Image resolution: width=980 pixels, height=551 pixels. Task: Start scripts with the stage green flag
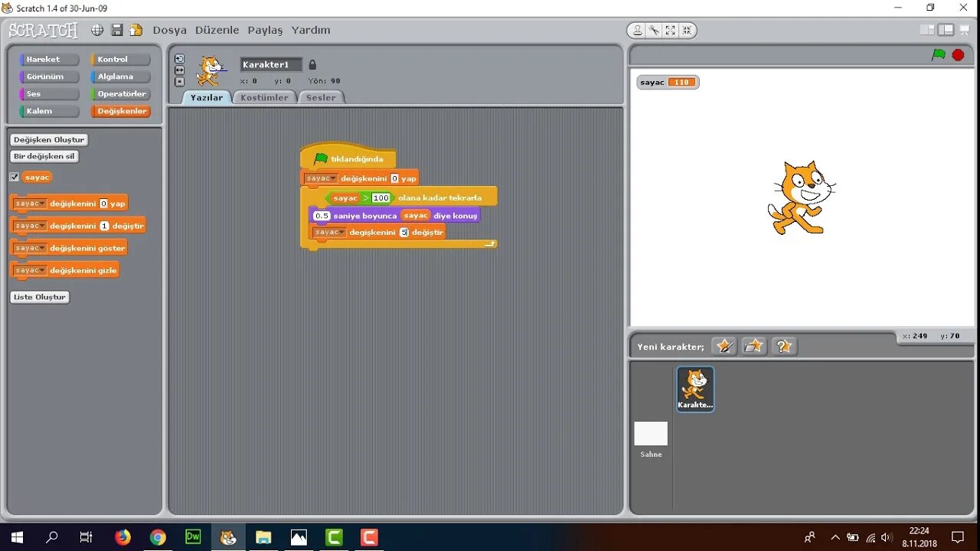pos(939,55)
